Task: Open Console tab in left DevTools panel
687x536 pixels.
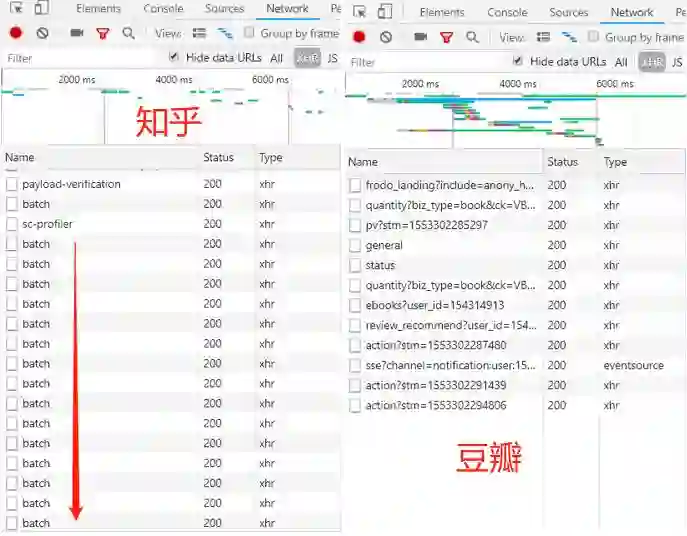Action: [163, 8]
